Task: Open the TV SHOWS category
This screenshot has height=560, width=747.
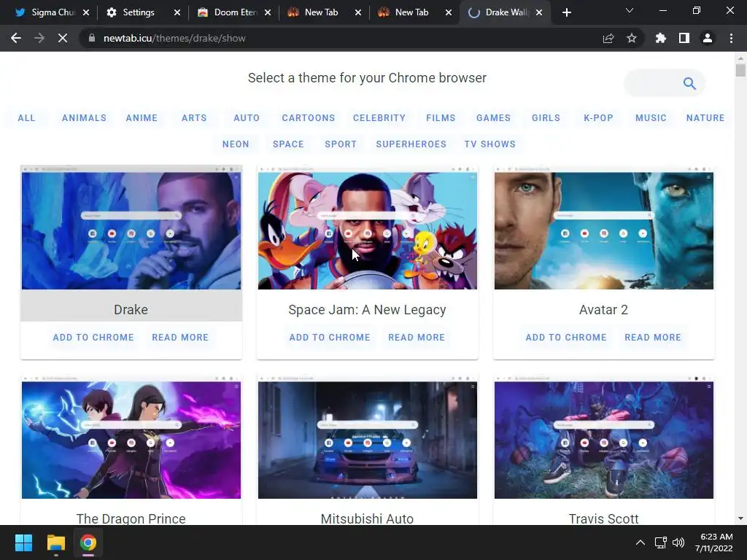Action: pos(490,144)
